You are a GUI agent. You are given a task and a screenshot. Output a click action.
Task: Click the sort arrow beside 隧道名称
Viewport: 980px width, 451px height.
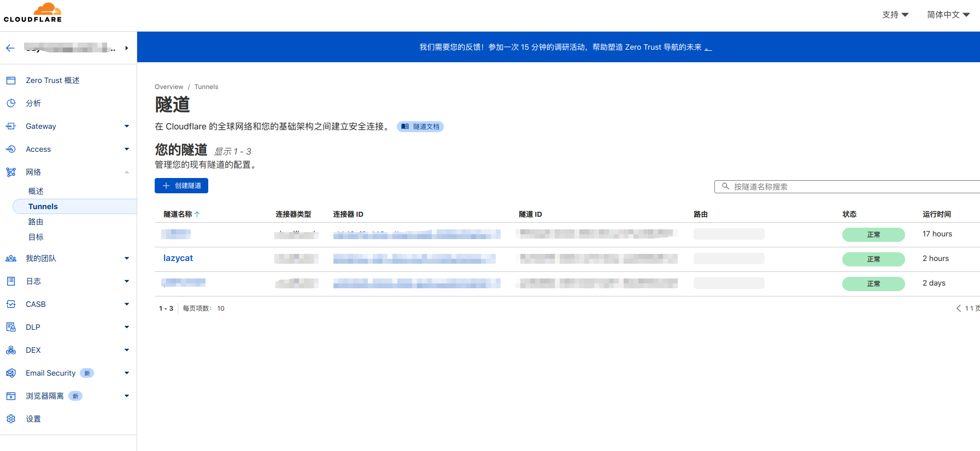tap(197, 214)
